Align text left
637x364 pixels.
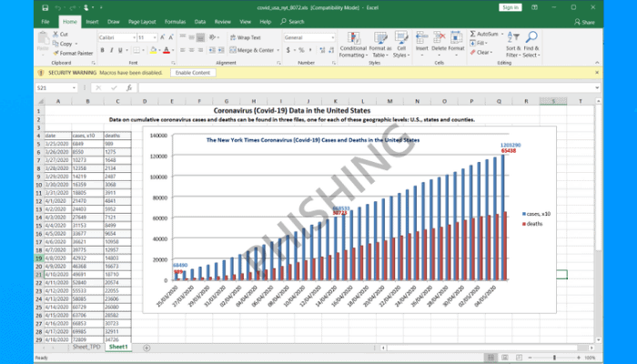coord(183,50)
